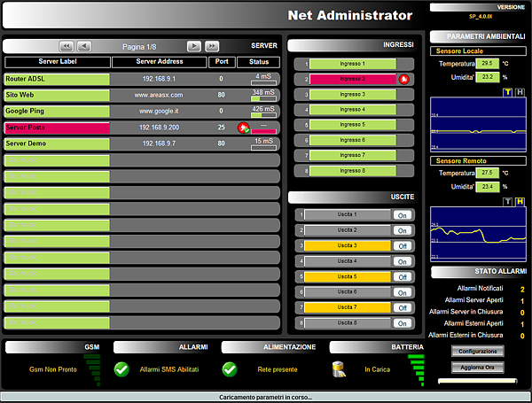Toggle the Uscita 8 On switch
532x403 pixels.
[x=401, y=323]
